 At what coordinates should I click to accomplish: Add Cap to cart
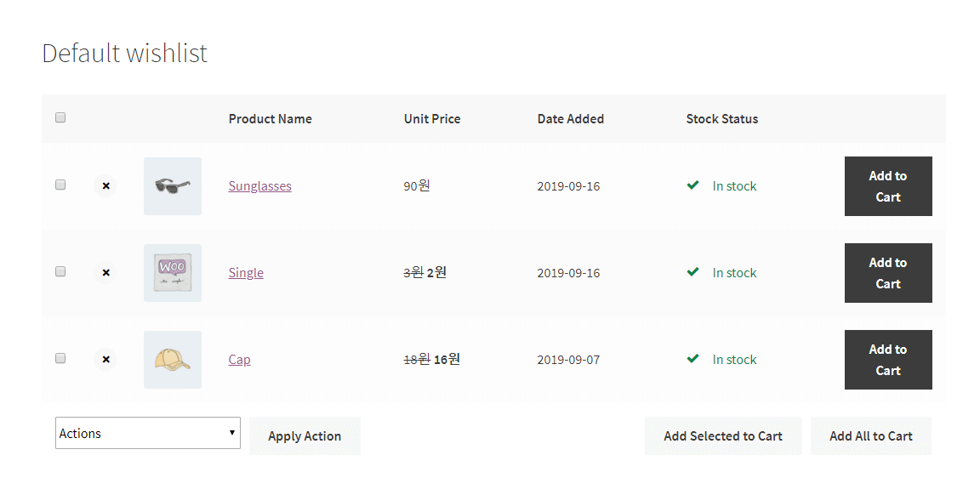888,360
